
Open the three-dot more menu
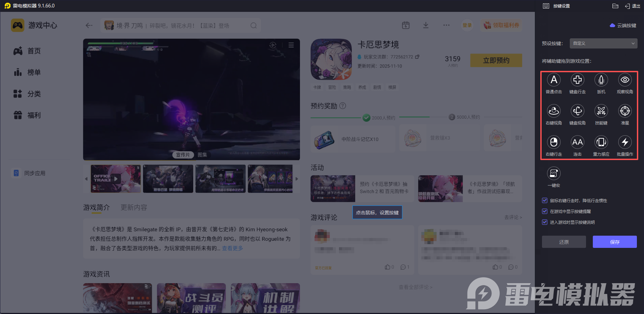click(x=446, y=25)
